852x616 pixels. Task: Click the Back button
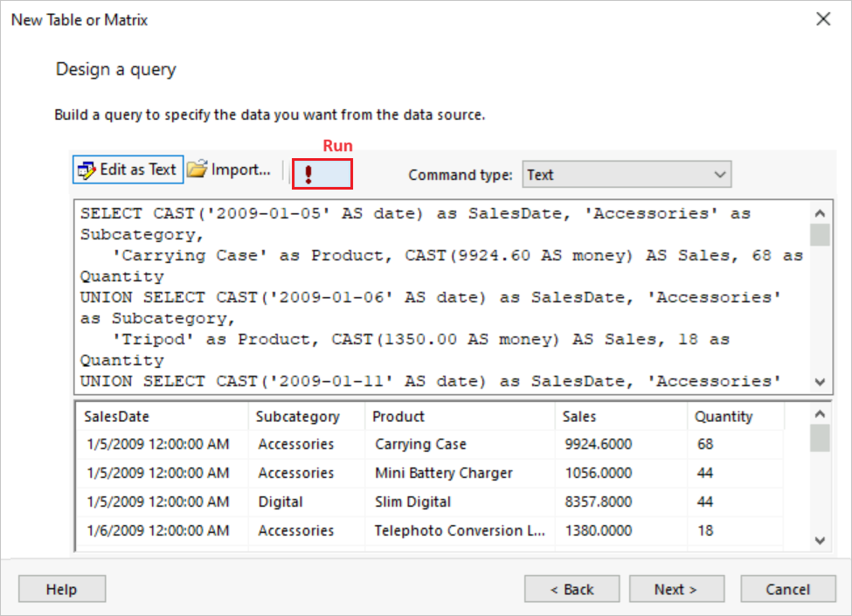(x=571, y=588)
